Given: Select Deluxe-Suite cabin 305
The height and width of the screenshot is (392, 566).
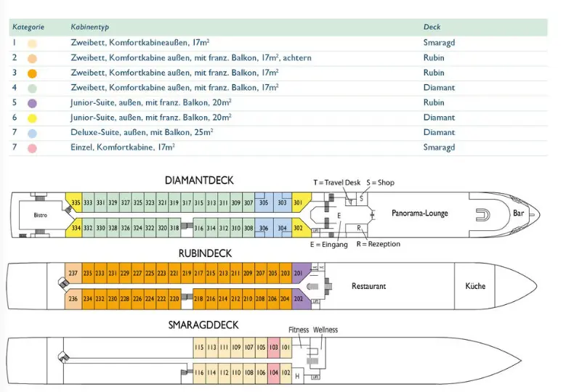Looking at the screenshot, I should [264, 203].
